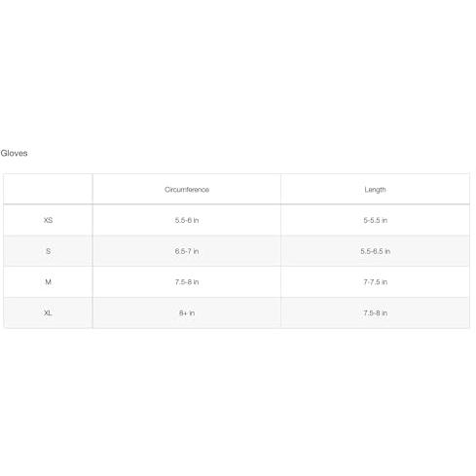Click the 'in' unit after 7-7.5
The width and height of the screenshot is (476, 476).
(384, 282)
